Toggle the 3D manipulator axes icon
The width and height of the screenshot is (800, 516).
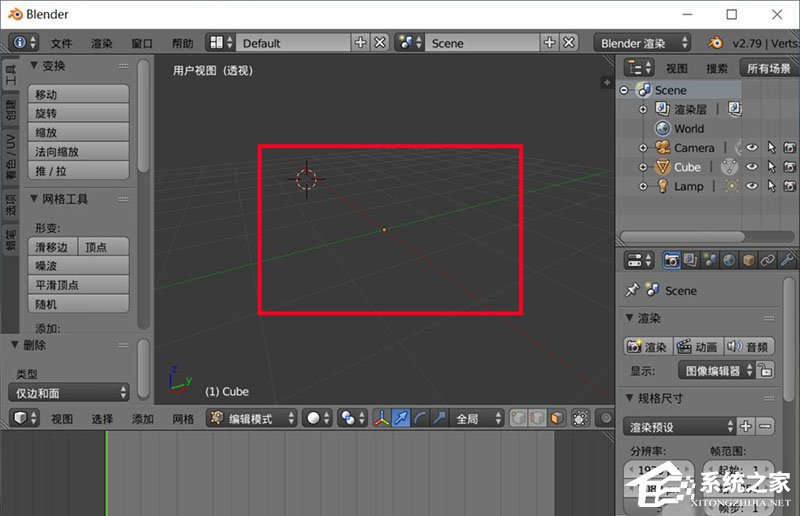tap(382, 419)
